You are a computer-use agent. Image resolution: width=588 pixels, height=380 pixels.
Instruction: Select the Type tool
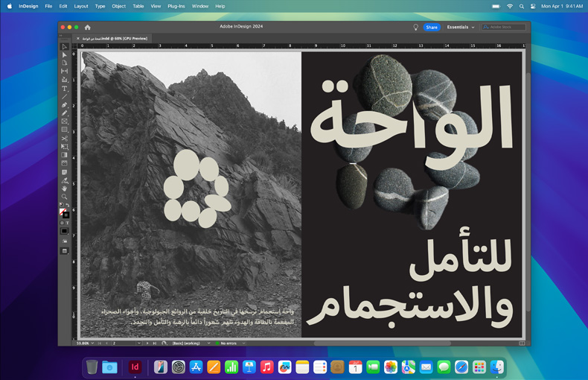pos(65,89)
